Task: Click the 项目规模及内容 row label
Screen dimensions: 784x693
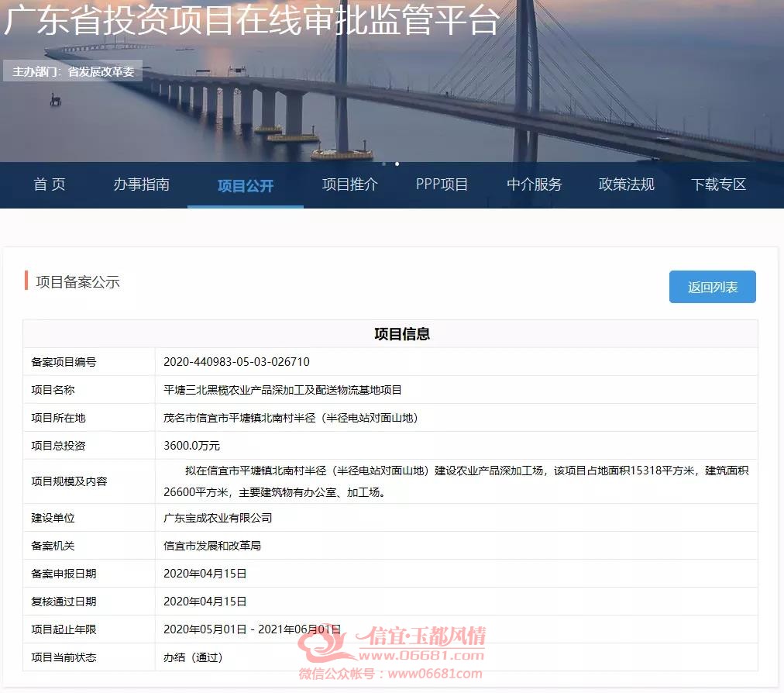Action: pyautogui.click(x=69, y=481)
